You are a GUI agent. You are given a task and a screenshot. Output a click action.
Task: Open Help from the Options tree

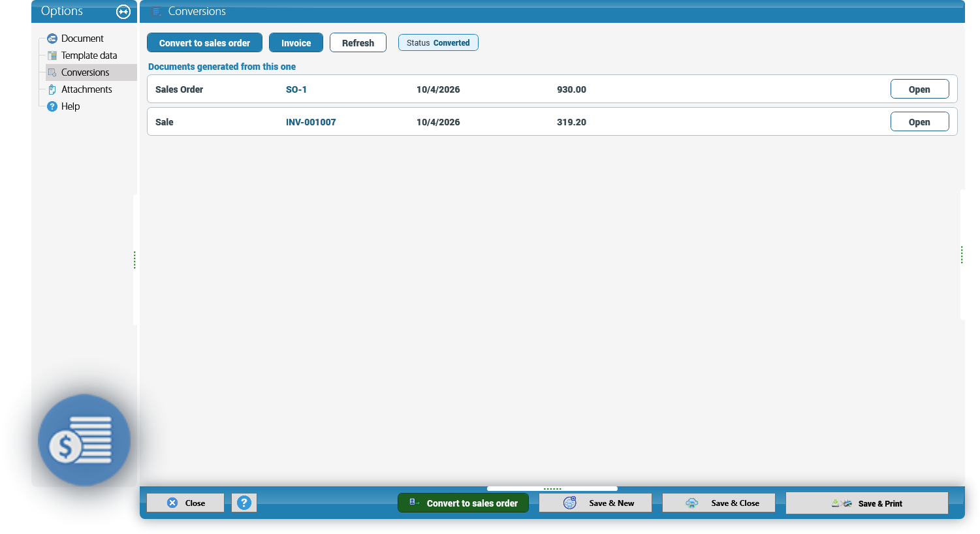71,106
